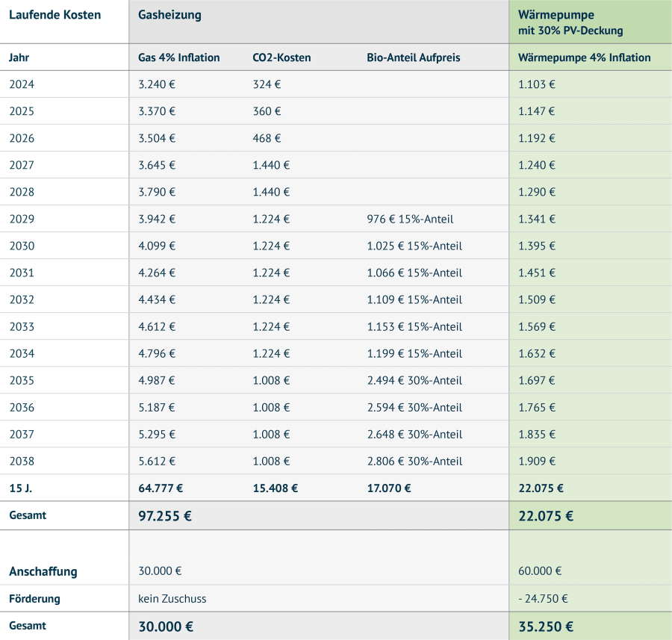Image resolution: width=672 pixels, height=640 pixels.
Task: Select the Gas 4% Inflation column header
Action: [x=179, y=58]
